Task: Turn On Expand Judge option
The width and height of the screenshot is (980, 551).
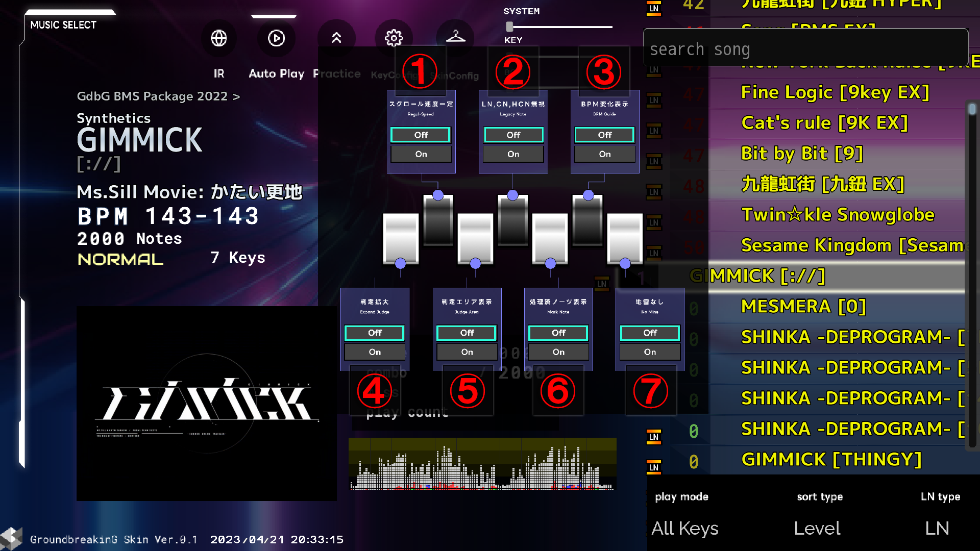Action: [x=375, y=352]
